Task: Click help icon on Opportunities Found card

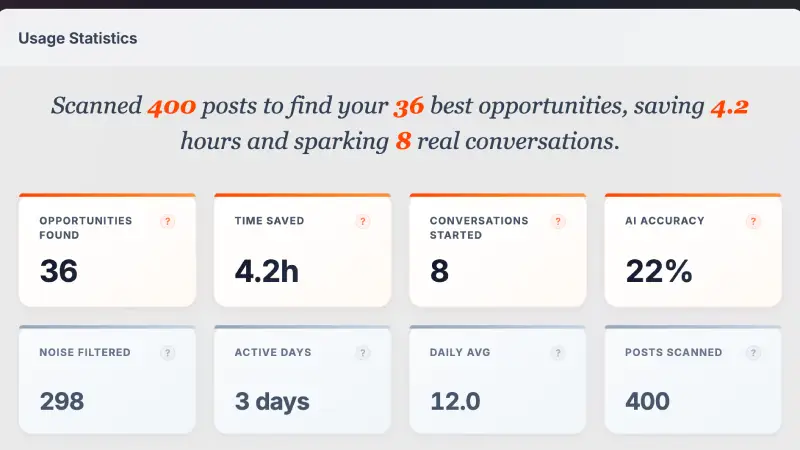Action: [x=168, y=221]
